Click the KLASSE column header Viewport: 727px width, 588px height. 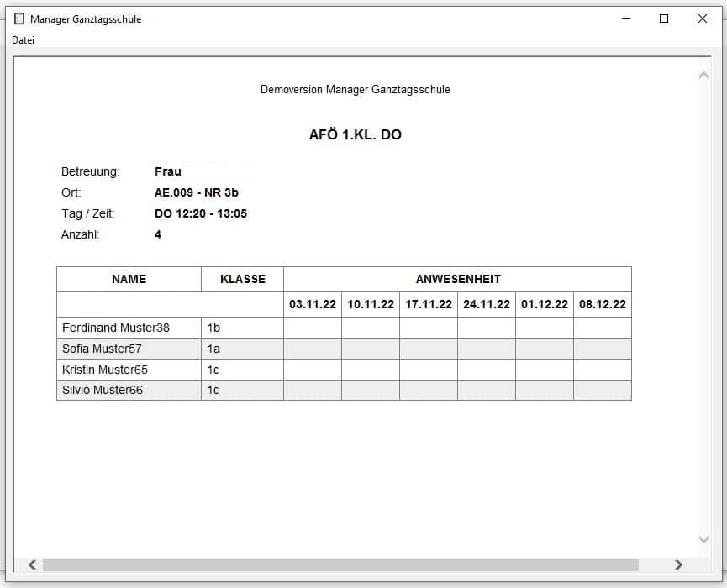242,279
